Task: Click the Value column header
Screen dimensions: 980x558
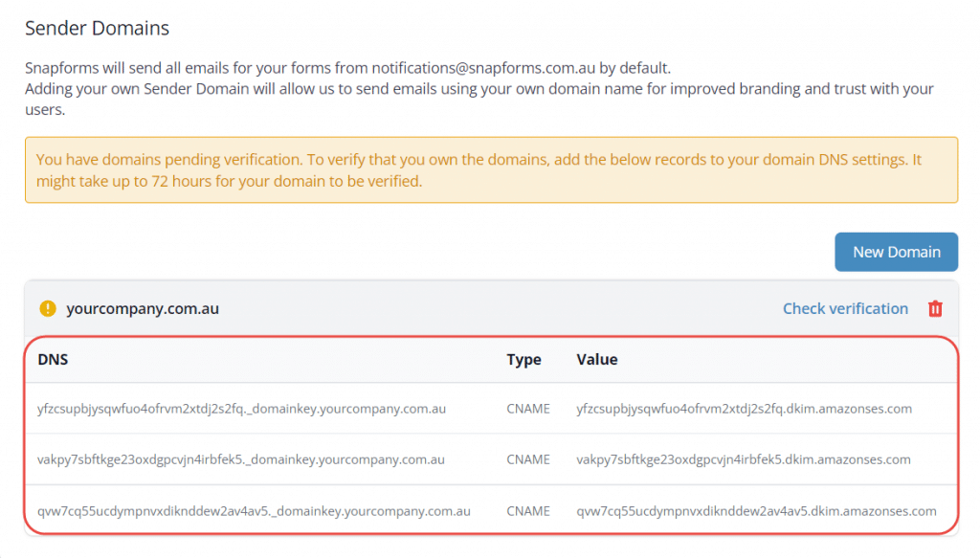Action: click(x=596, y=360)
